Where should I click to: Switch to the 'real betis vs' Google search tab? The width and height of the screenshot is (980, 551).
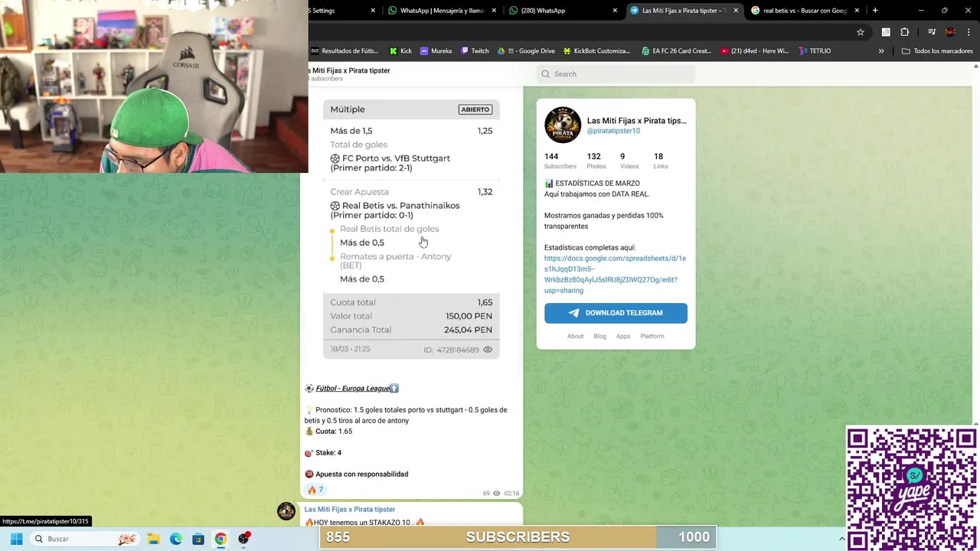pos(805,11)
